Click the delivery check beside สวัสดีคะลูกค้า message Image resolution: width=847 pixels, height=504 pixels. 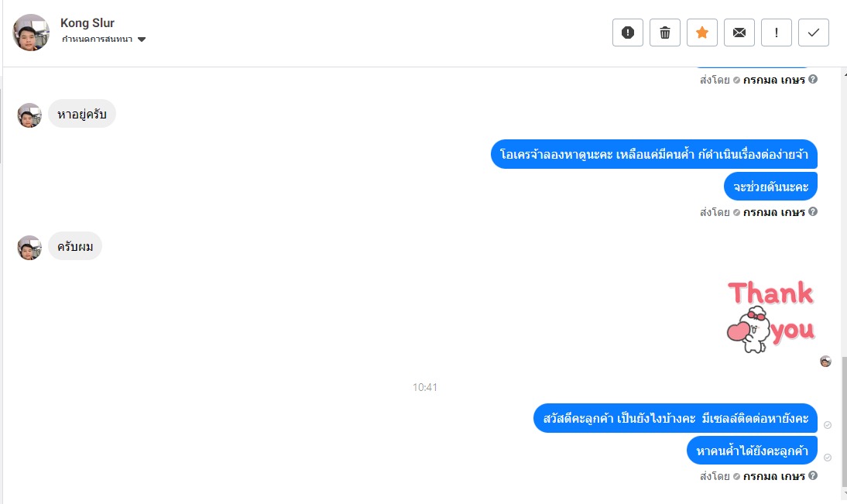828,425
